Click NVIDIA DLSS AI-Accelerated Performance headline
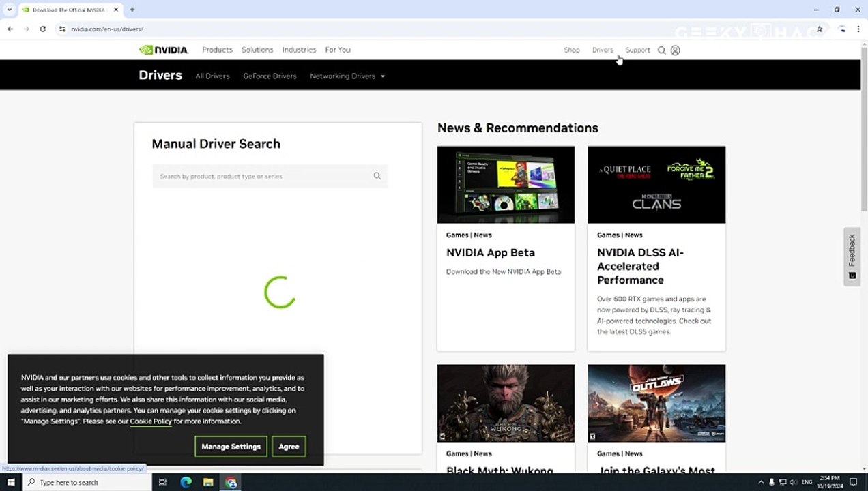 [640, 266]
